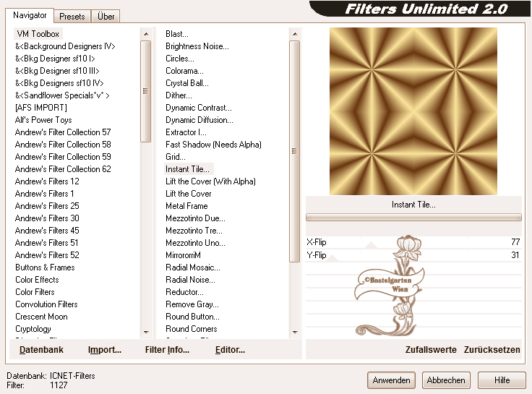This screenshot has height=394, width=532.
Task: Click scroll-down arrow of category list
Action: coord(146,333)
